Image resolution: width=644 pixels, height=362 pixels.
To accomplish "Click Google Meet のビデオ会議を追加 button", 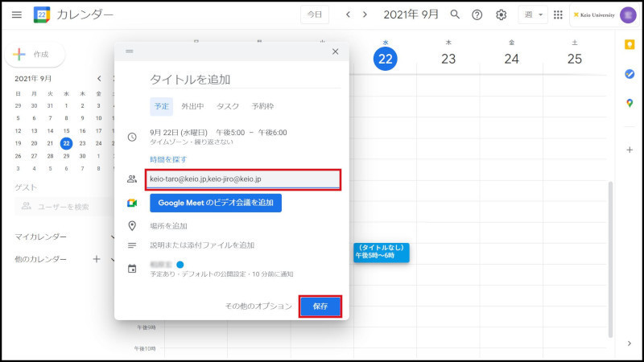I will (216, 203).
